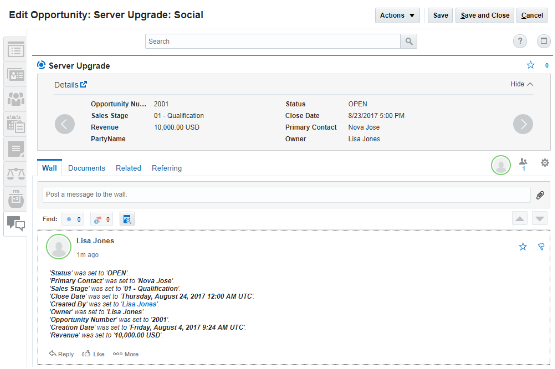Go to previous details page arrow
This screenshot has height=369, width=555.
point(65,124)
